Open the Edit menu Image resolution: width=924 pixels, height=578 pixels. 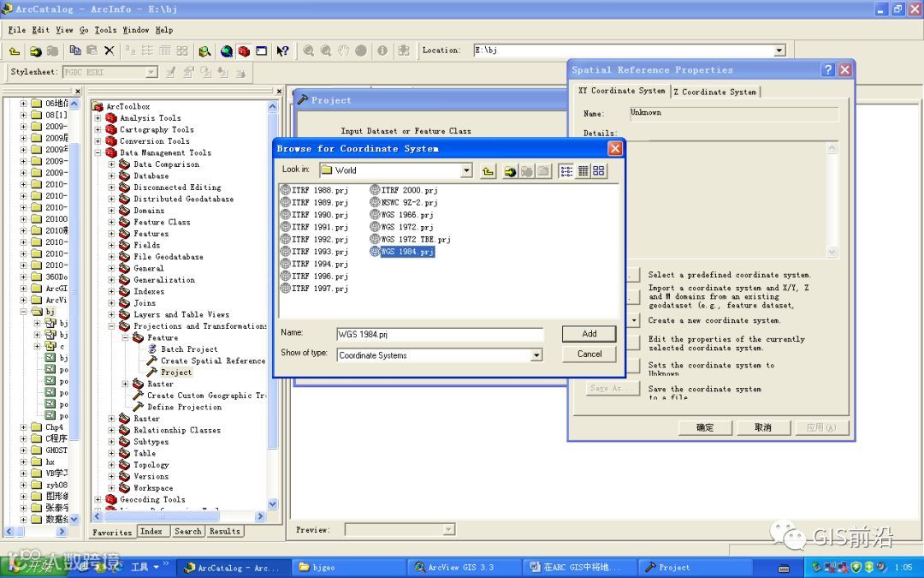(41, 29)
